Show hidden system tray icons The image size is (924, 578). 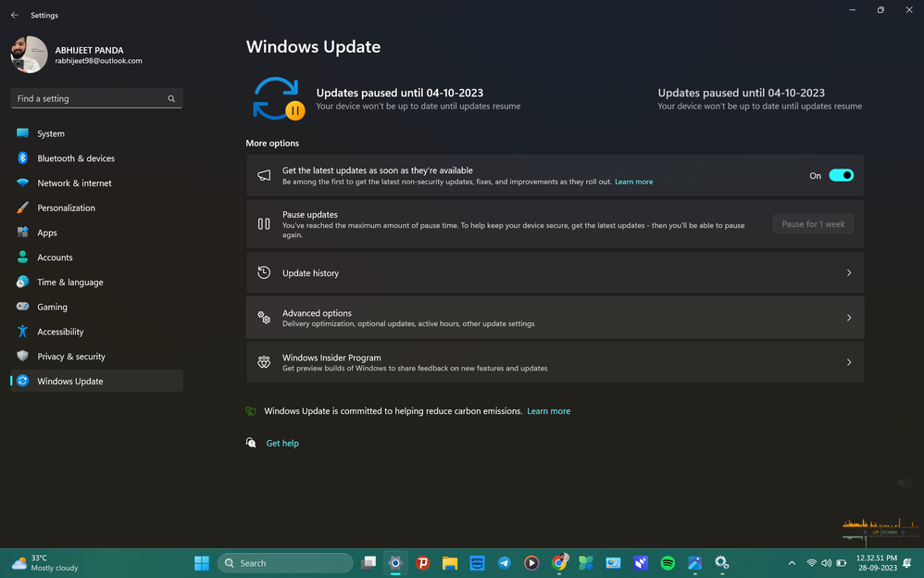click(x=792, y=563)
